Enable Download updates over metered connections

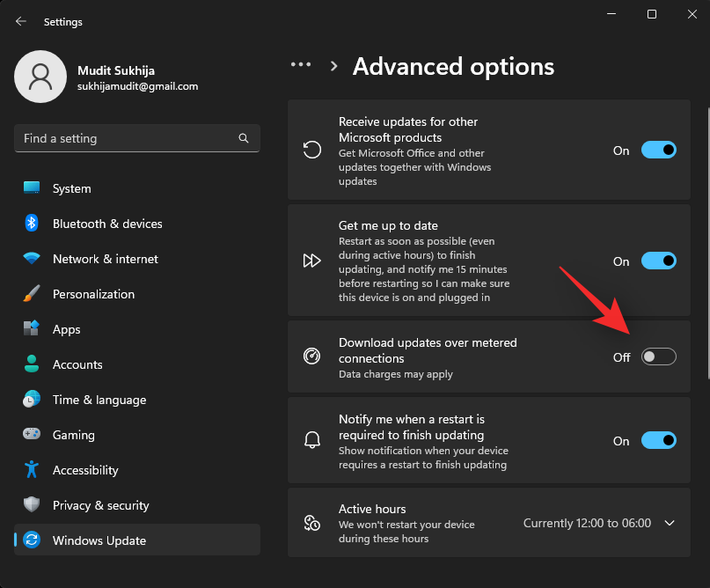tap(658, 356)
